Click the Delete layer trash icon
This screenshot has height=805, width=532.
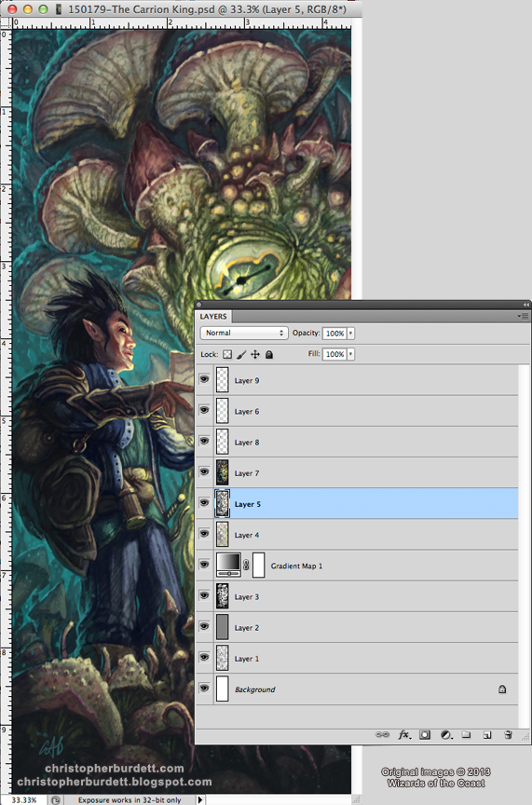tap(508, 735)
